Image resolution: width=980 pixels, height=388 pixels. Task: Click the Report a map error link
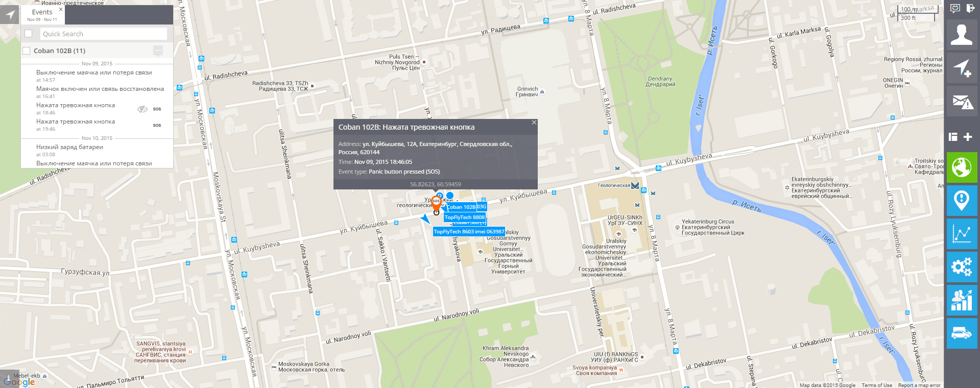pyautogui.click(x=919, y=385)
